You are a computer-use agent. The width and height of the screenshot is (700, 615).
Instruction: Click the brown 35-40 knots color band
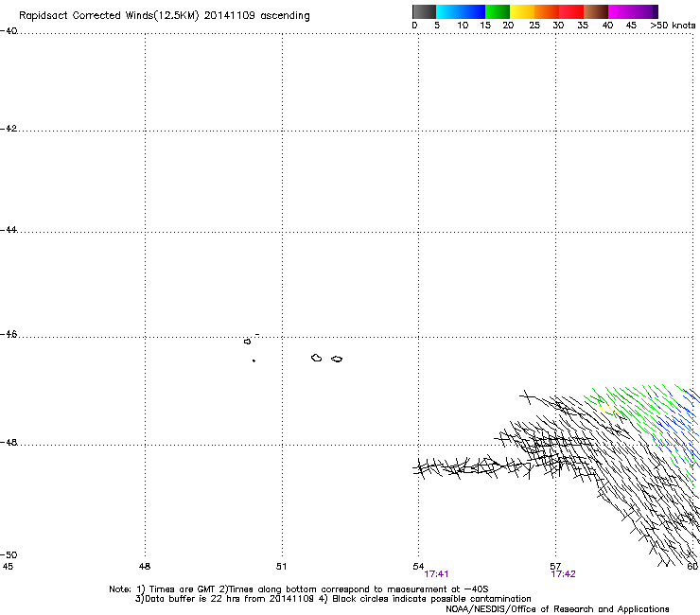(x=596, y=11)
